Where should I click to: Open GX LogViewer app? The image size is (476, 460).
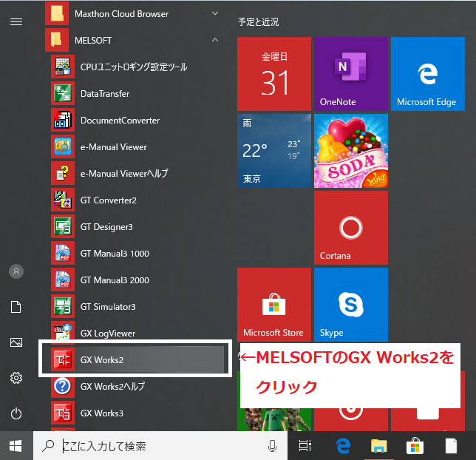coord(135,334)
